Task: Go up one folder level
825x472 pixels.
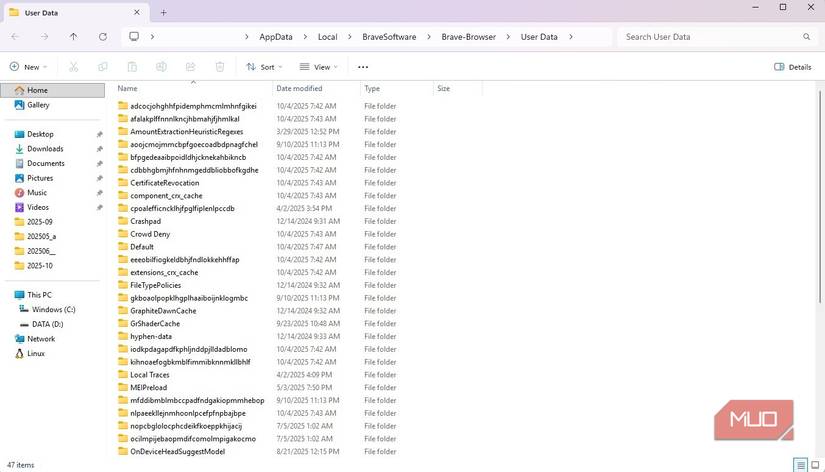Action: click(73, 37)
